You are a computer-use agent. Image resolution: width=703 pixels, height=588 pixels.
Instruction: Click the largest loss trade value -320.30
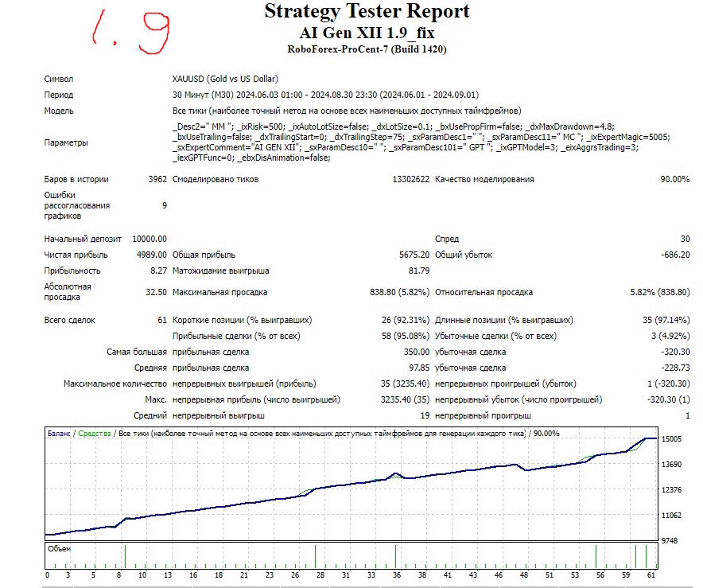pos(676,352)
